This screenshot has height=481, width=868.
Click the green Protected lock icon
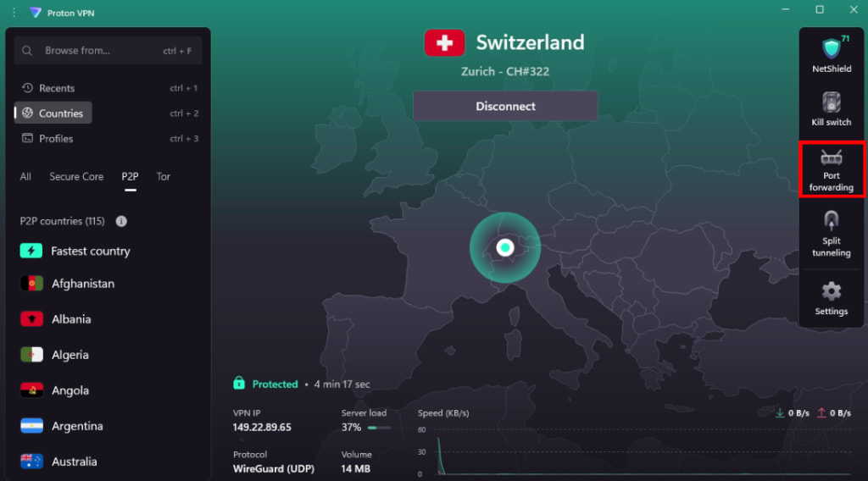[239, 383]
